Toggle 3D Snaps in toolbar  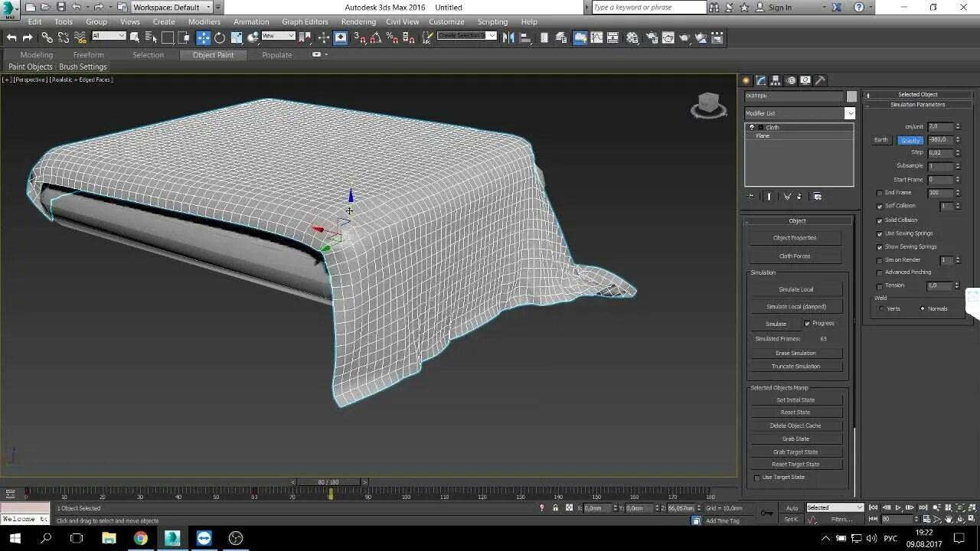click(x=360, y=37)
